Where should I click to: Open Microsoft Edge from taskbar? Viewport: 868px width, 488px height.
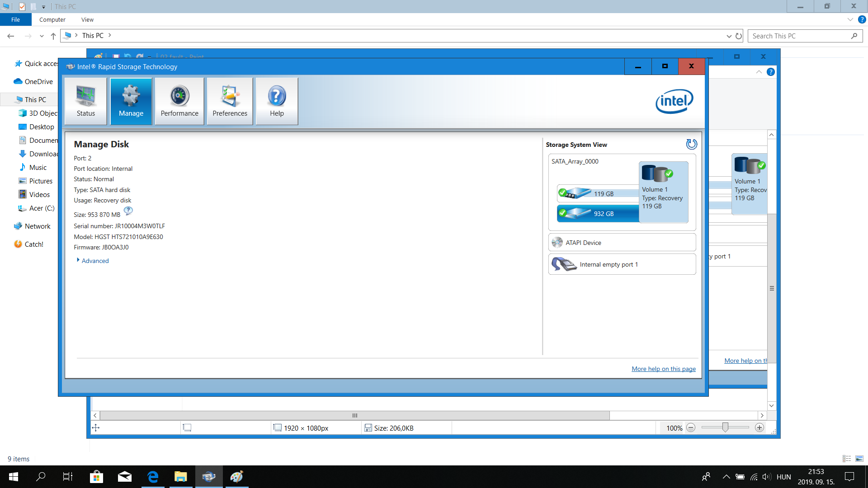pos(153,477)
